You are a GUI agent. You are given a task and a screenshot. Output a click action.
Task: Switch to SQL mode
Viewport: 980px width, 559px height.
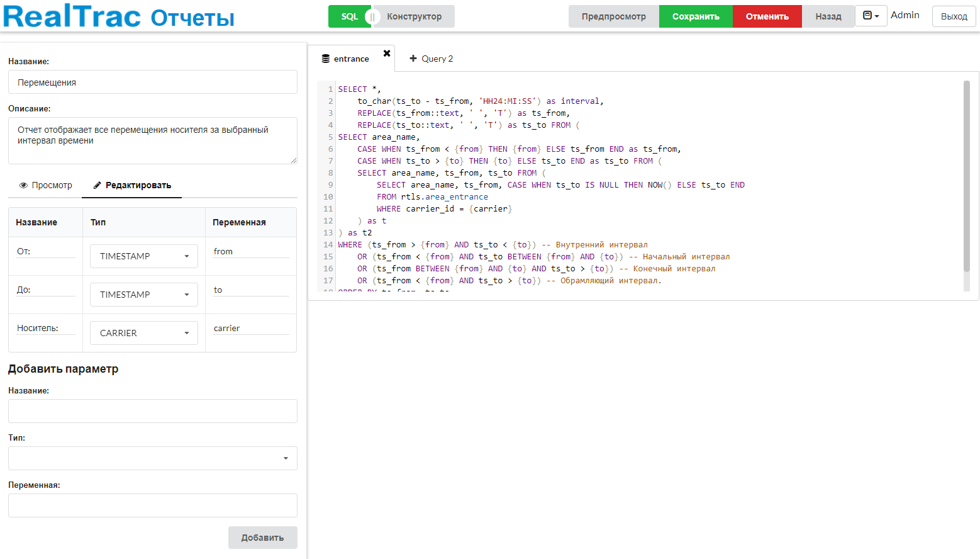(349, 16)
